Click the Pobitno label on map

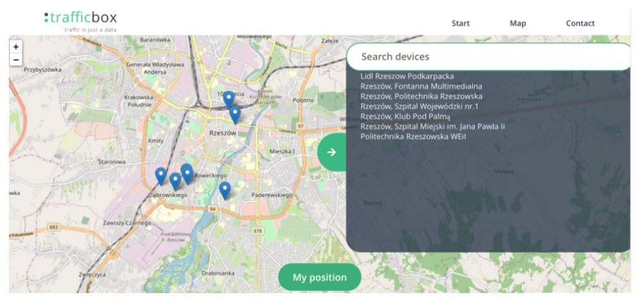pyautogui.click(x=303, y=100)
